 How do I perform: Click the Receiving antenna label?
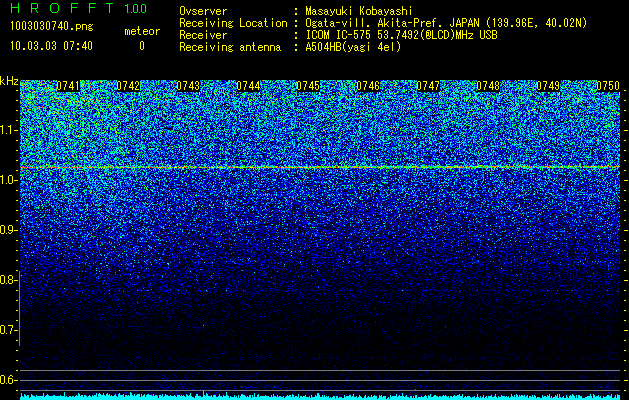[x=230, y=47]
